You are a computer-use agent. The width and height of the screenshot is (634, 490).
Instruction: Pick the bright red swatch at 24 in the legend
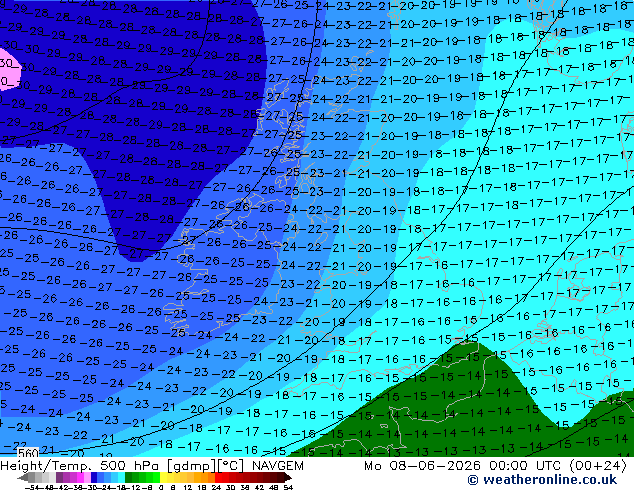click(218, 477)
